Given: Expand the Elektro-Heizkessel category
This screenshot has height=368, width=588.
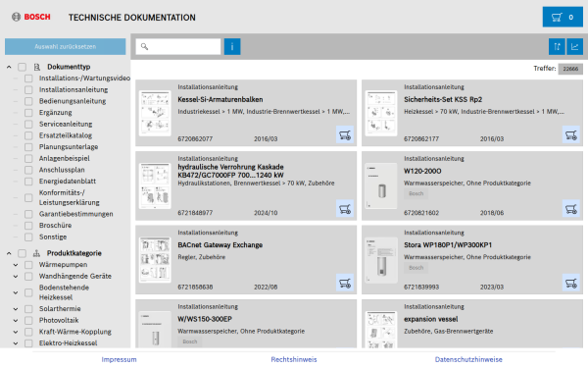Looking at the screenshot, I should [x=16, y=343].
